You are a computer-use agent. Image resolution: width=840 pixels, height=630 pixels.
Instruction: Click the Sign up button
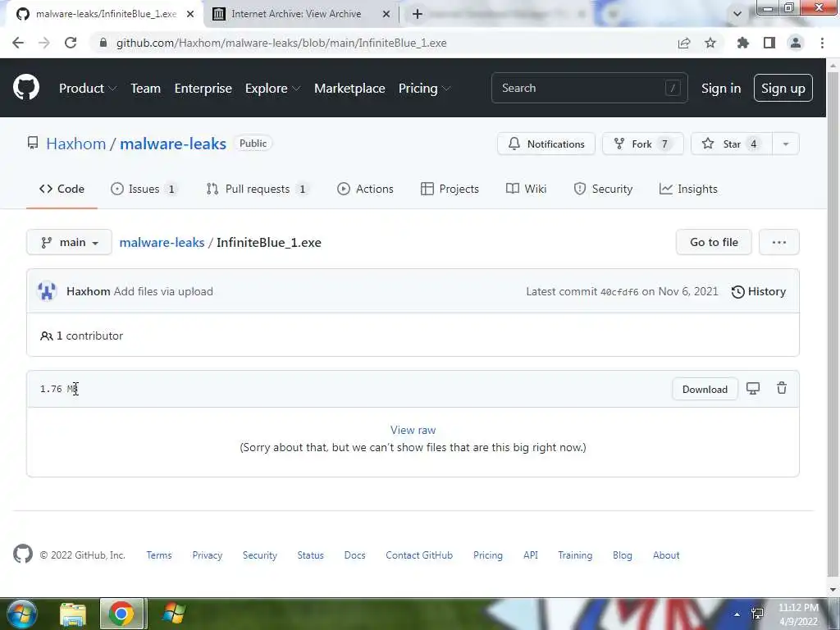pos(783,89)
